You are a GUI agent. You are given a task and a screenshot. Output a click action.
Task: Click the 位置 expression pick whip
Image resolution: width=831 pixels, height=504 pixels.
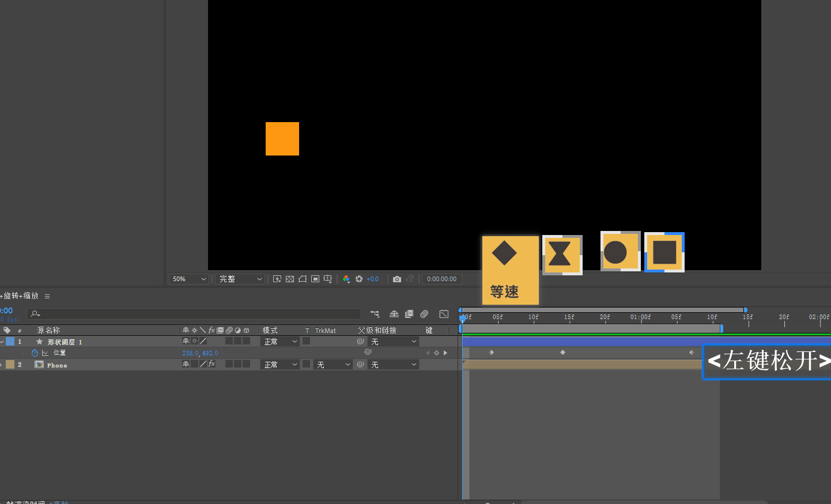368,352
